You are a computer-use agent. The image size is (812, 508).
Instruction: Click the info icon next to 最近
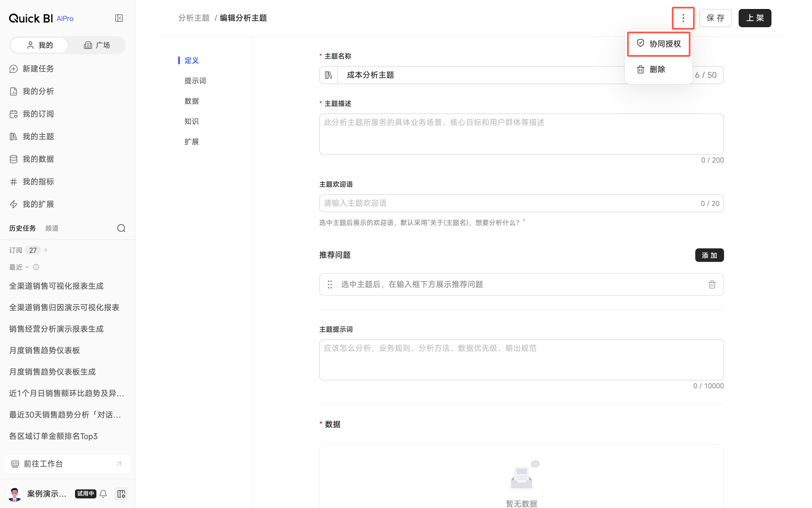[x=36, y=267]
